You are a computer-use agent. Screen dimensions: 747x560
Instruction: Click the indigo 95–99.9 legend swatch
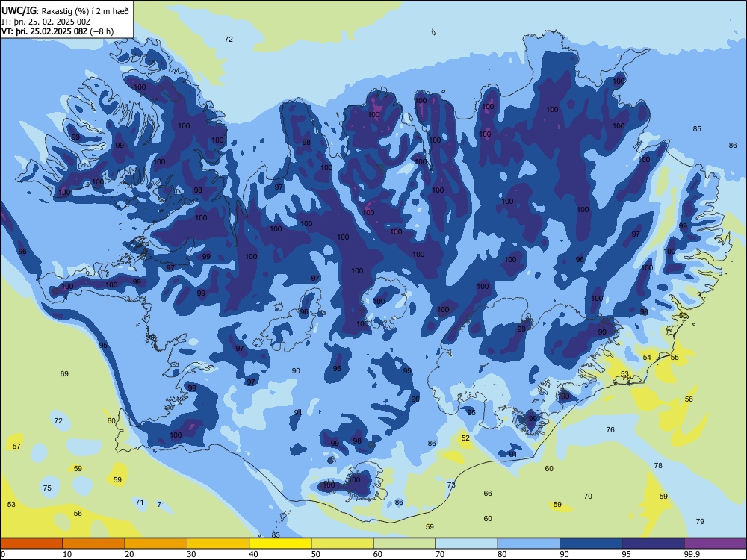point(653,544)
